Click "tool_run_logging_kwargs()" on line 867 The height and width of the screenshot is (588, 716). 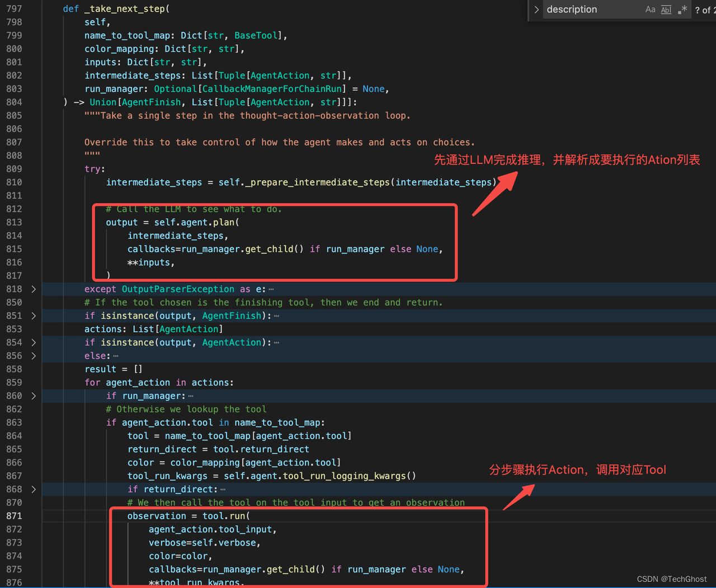[x=350, y=476]
